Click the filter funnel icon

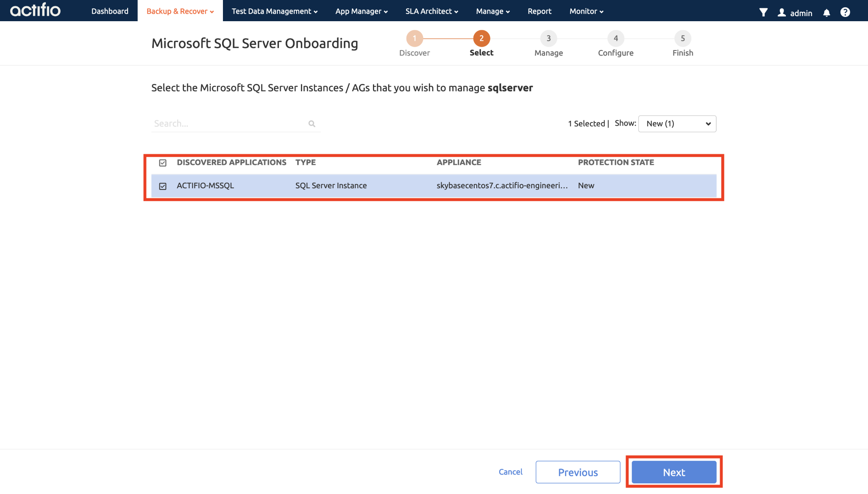(x=763, y=12)
